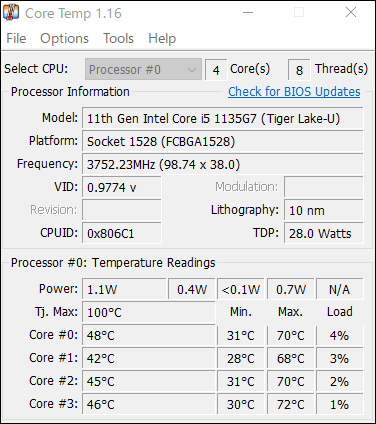
Task: Click the Power reading 0.4W
Action: (x=192, y=289)
